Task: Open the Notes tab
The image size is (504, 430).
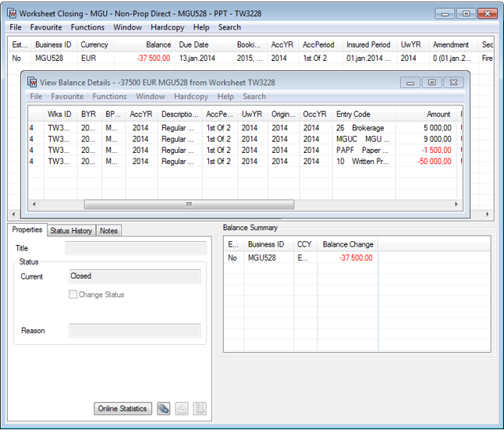Action: tap(108, 231)
